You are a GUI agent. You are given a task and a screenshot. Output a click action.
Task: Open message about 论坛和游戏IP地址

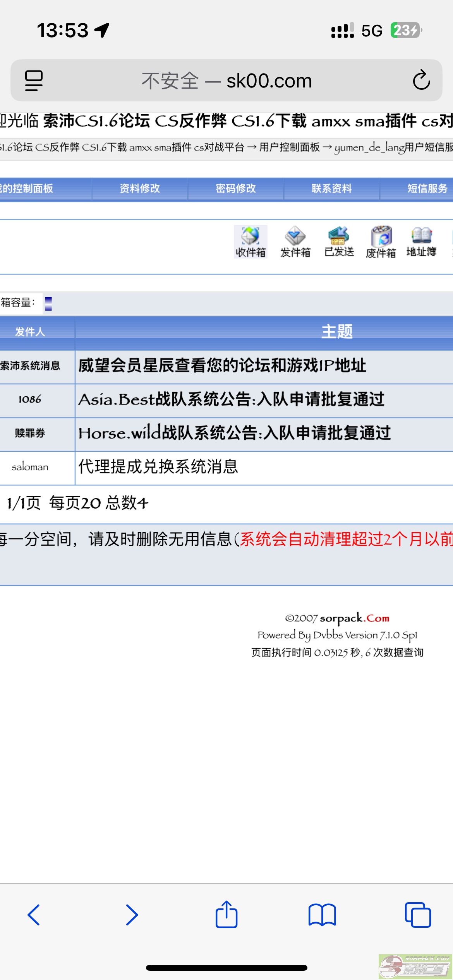[x=222, y=366]
